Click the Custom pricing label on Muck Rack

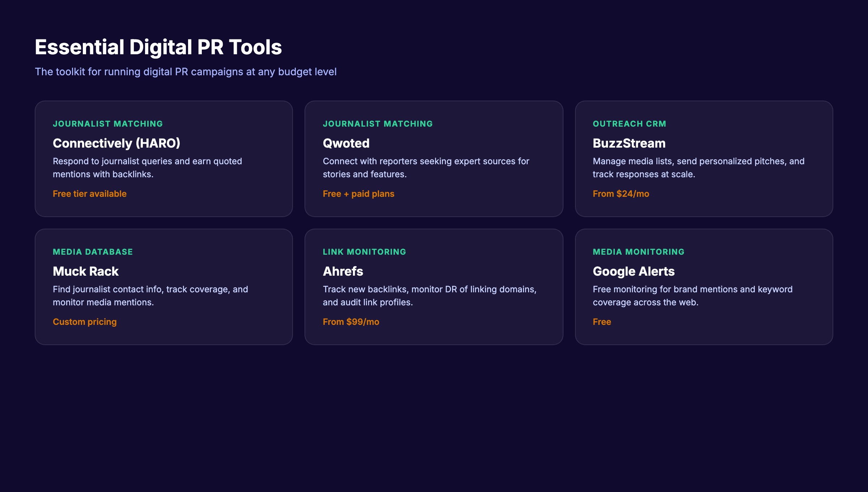(x=85, y=322)
